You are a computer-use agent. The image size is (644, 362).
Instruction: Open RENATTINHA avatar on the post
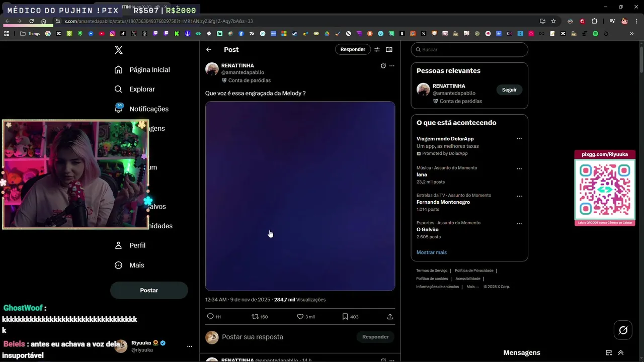pos(212,69)
